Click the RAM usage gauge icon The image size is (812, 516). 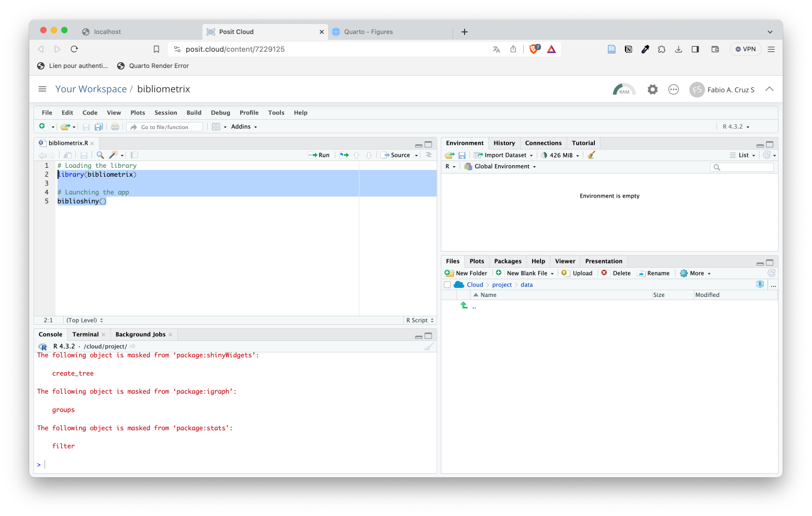pyautogui.click(x=624, y=89)
